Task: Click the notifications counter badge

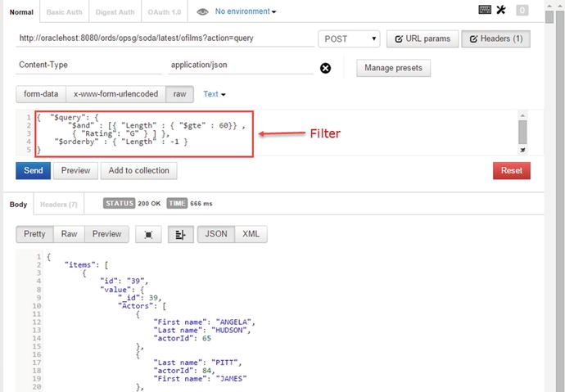Action: point(522,11)
